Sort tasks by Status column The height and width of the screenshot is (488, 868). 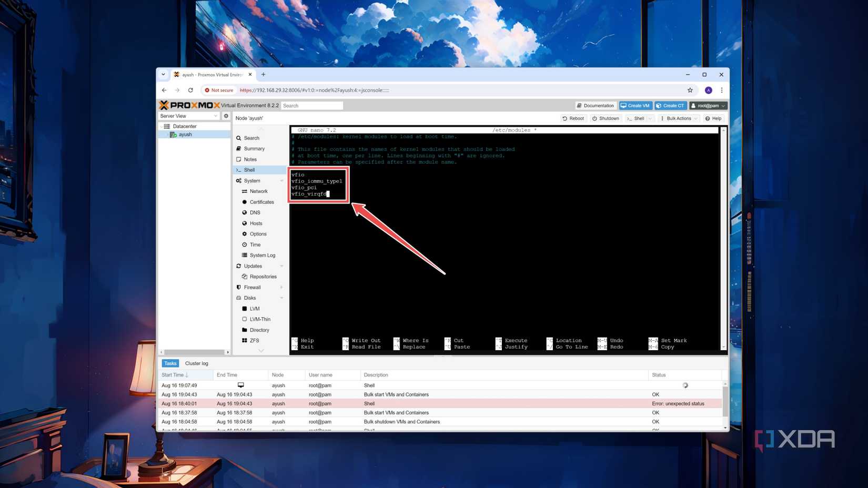[x=684, y=375]
